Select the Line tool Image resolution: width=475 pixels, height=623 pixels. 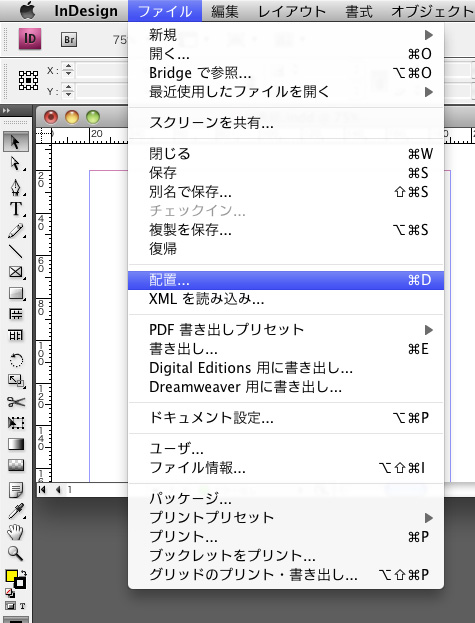coord(15,251)
